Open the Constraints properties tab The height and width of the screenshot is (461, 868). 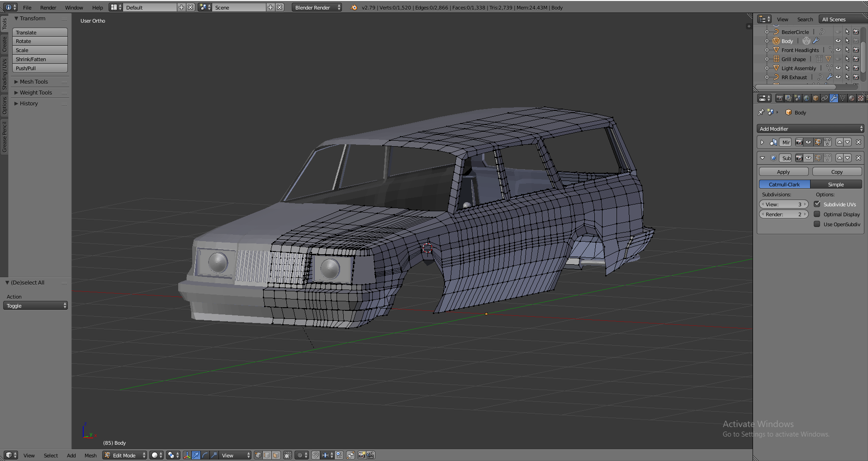click(x=825, y=98)
